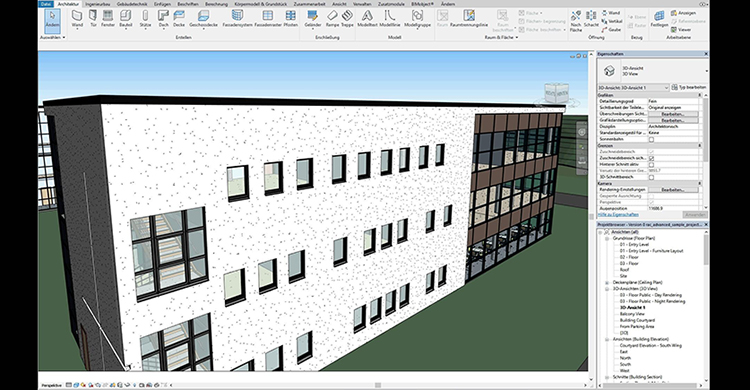Screen dimensions: 750x390
Task: Toggle the 3D-Schnittbereich checkbox
Action: pos(651,177)
